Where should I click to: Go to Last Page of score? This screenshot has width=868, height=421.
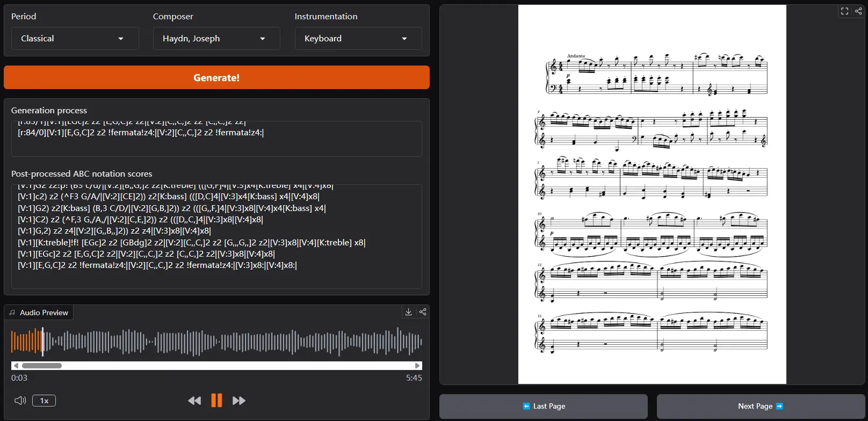(x=544, y=407)
